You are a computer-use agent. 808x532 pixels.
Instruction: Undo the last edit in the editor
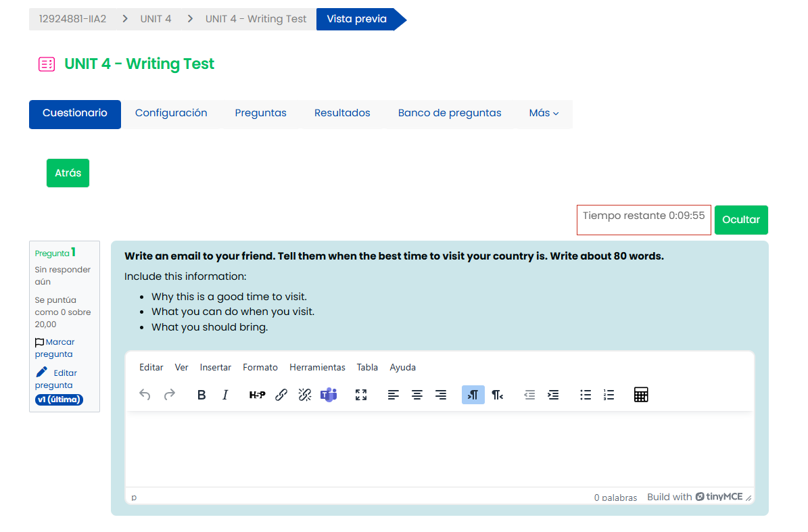(x=145, y=395)
